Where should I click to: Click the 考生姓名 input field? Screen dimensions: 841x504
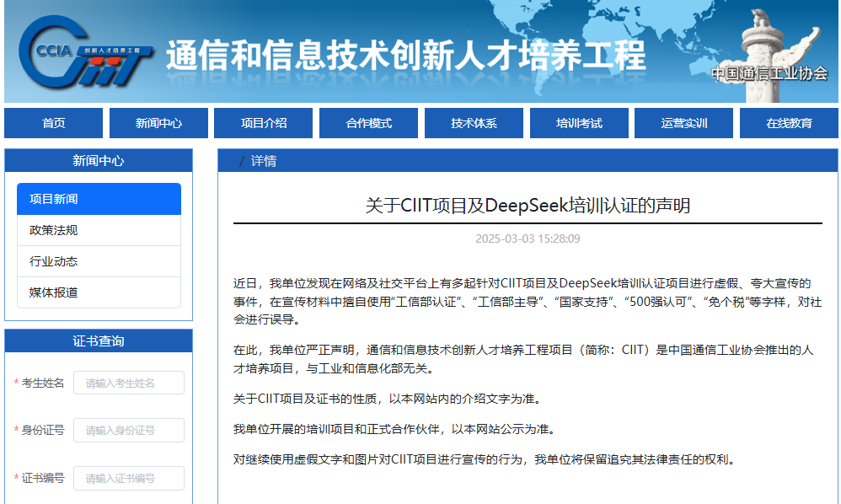(129, 383)
